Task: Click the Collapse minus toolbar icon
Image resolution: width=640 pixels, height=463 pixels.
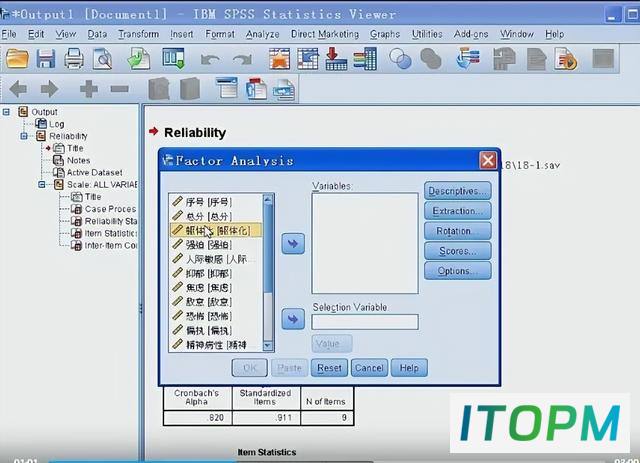Action: click(x=120, y=89)
